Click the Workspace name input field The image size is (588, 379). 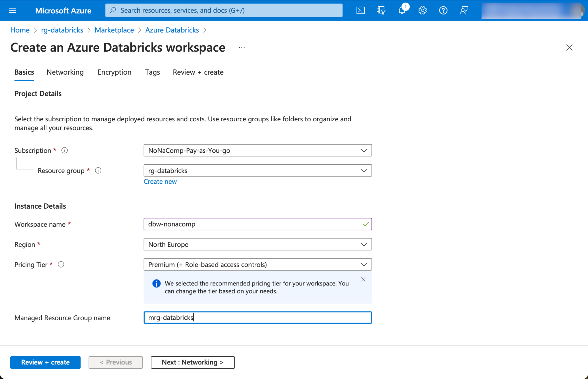coord(253,224)
